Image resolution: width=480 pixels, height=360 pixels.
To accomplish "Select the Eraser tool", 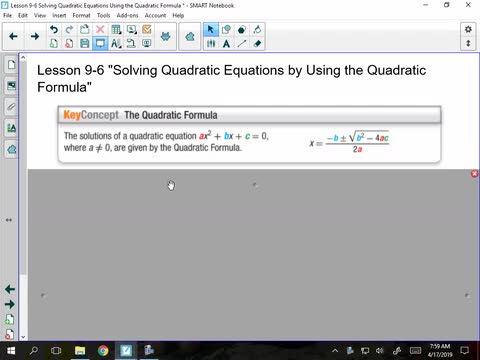I will pyautogui.click(x=257, y=44).
